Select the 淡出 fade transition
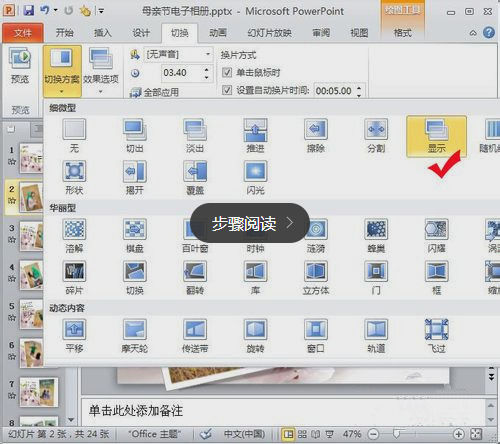 [195, 136]
